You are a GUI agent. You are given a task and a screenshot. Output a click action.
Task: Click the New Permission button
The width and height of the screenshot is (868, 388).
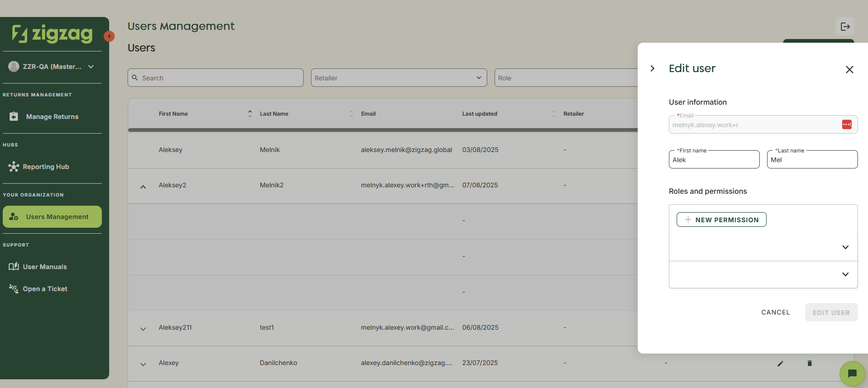click(721, 219)
